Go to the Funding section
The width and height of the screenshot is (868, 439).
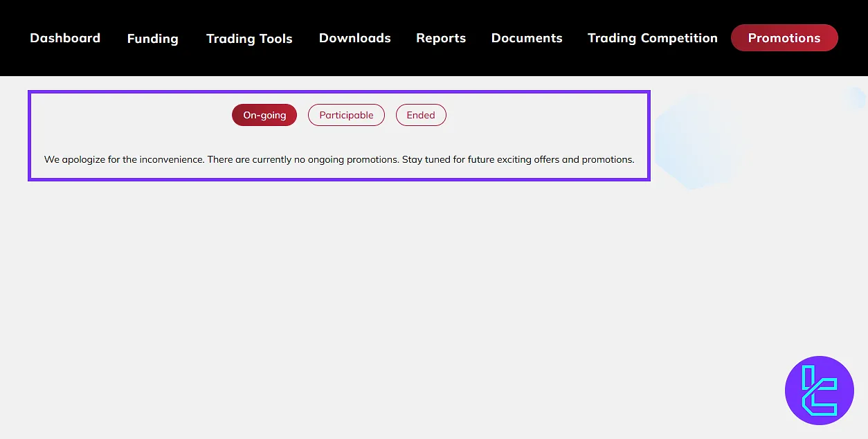152,39
